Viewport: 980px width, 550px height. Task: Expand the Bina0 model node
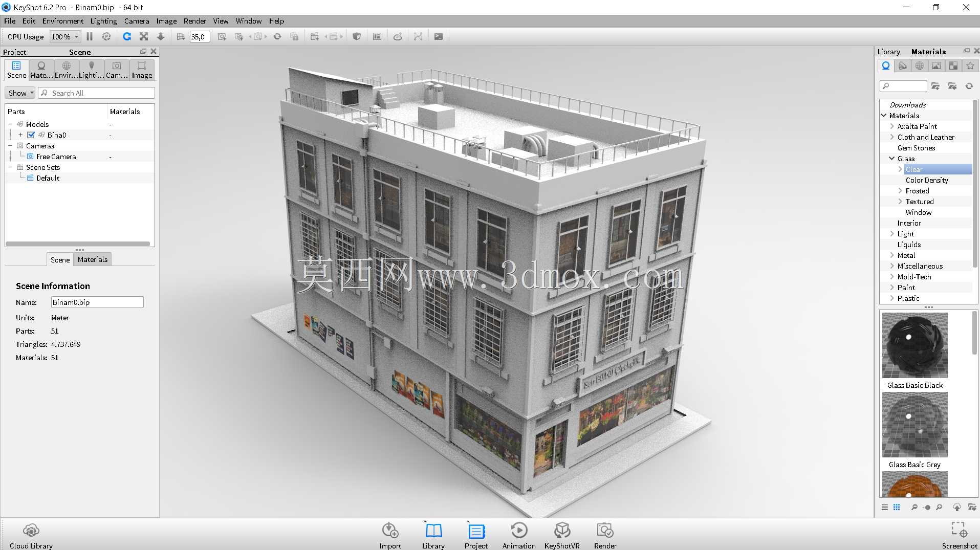pyautogui.click(x=20, y=135)
